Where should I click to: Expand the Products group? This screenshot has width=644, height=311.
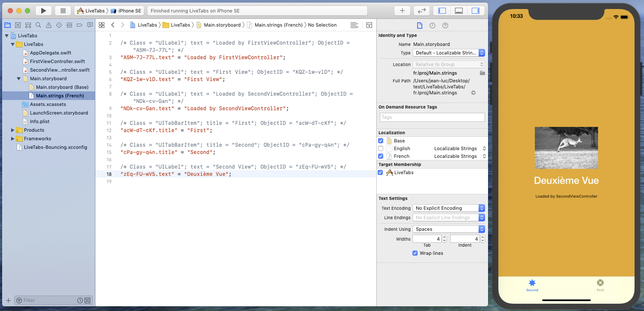pyautogui.click(x=12, y=130)
